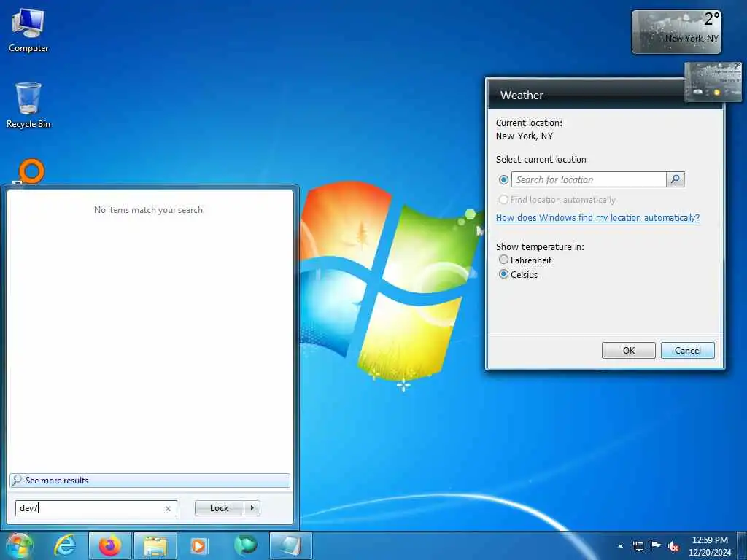Image resolution: width=747 pixels, height=560 pixels.
Task: Clear the Start menu search box
Action: click(x=168, y=508)
